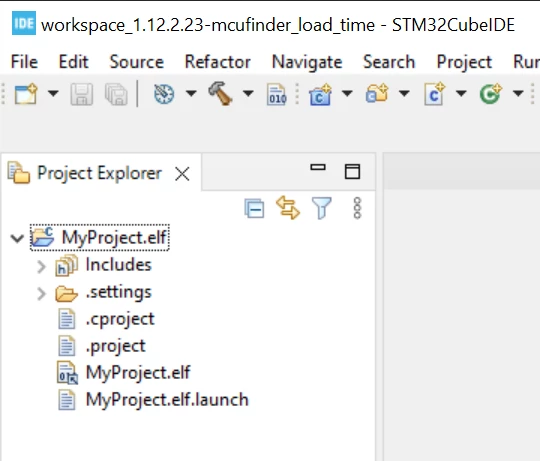
Task: Click the New C/C++ Project icon
Action: [320, 94]
